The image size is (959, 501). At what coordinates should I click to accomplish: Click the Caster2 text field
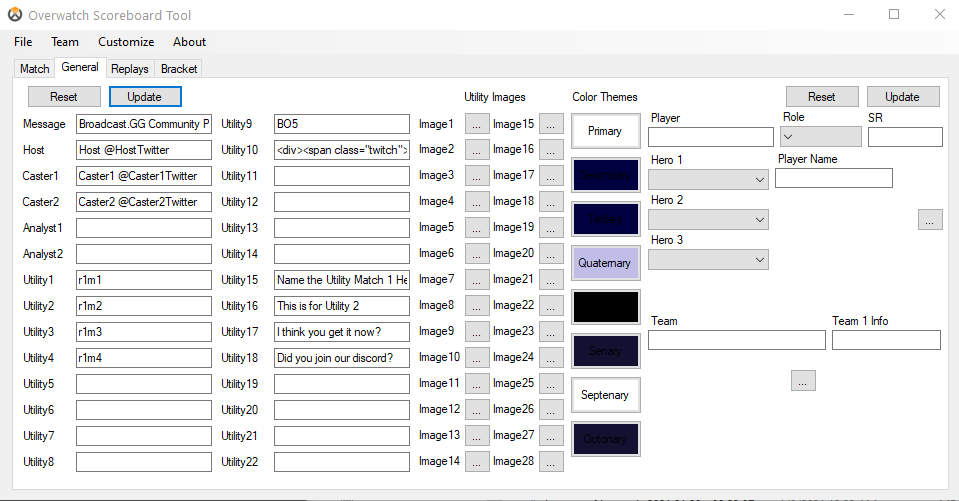(x=144, y=202)
